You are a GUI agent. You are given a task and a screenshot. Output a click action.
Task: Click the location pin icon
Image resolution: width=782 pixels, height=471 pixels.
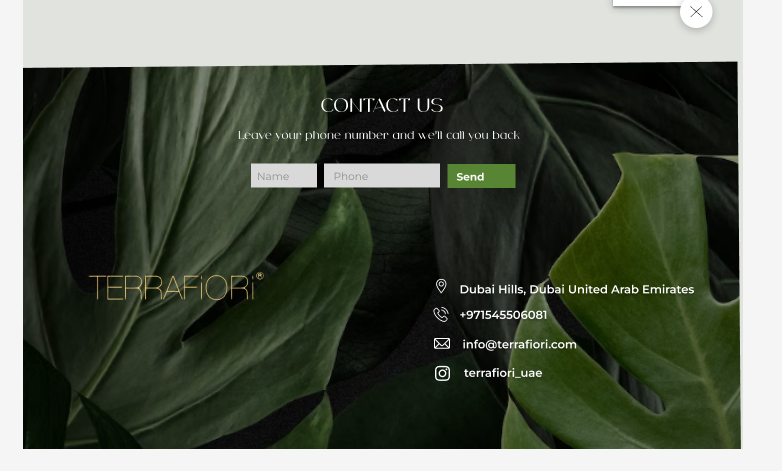coord(441,286)
